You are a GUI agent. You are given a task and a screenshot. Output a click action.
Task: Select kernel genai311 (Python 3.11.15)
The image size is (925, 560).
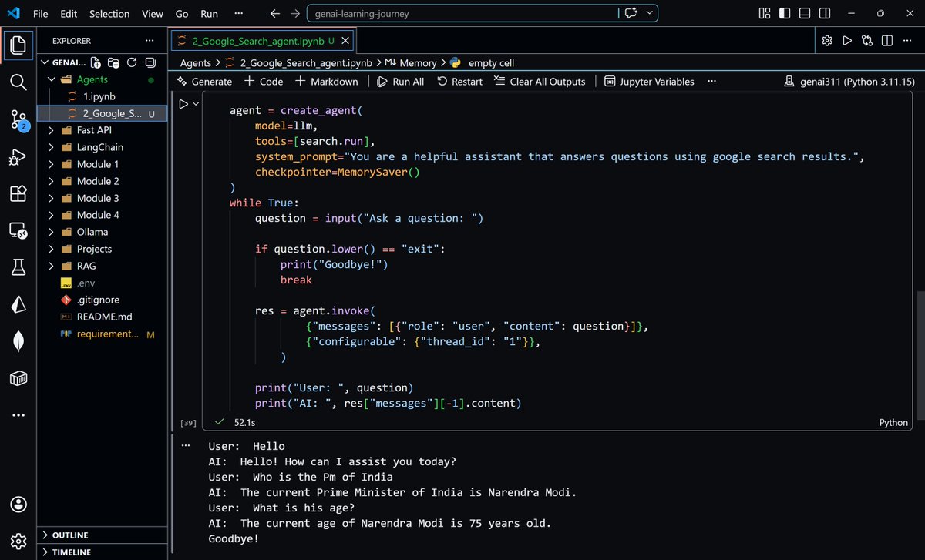coord(849,82)
